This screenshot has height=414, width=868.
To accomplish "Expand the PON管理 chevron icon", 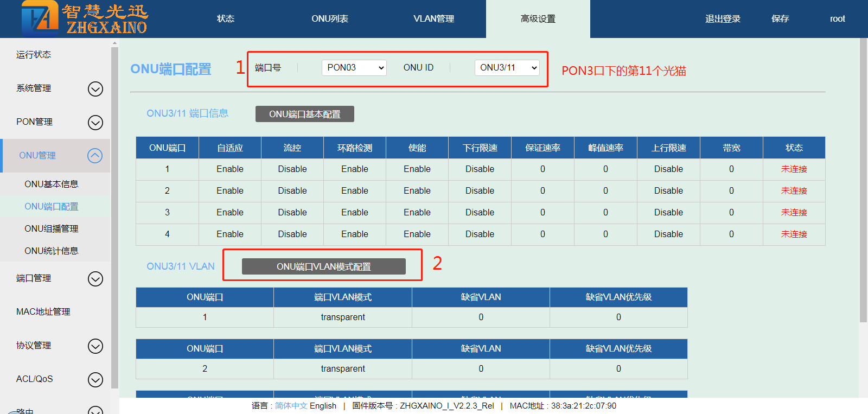I will tap(95, 123).
